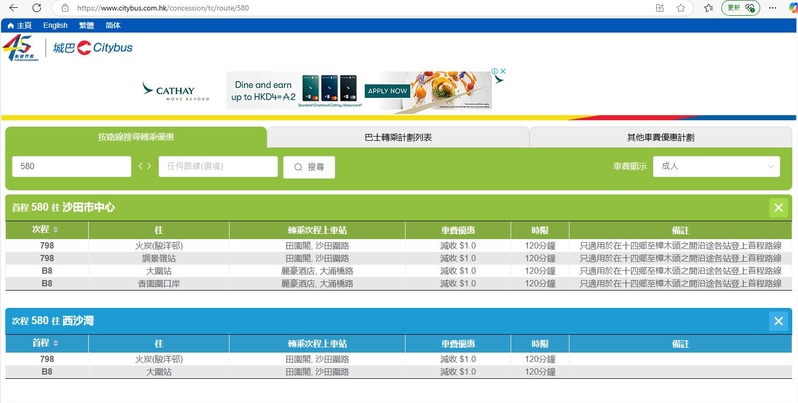Click the favorites star icon in address bar
Image resolution: width=798 pixels, height=403 pixels.
point(680,7)
